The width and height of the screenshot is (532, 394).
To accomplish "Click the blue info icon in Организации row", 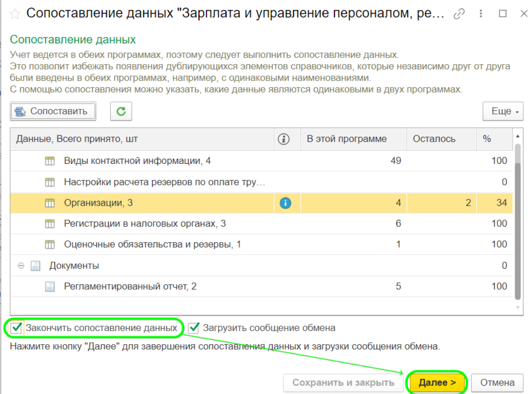I will click(x=285, y=203).
